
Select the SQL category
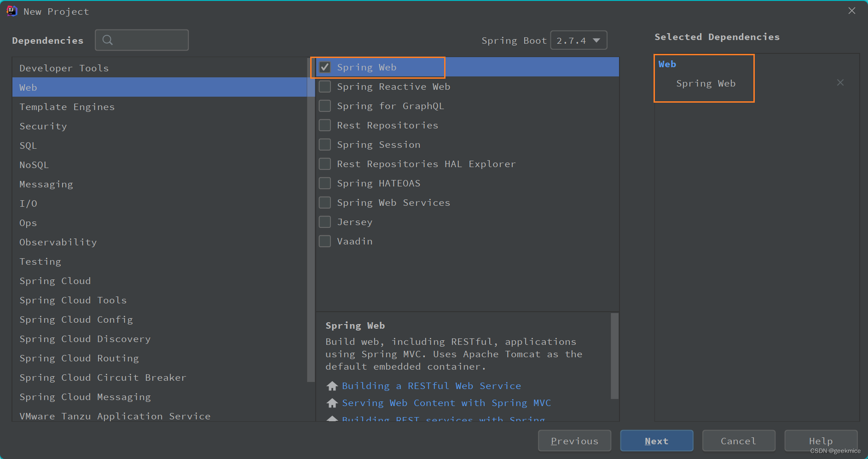[x=160, y=145]
